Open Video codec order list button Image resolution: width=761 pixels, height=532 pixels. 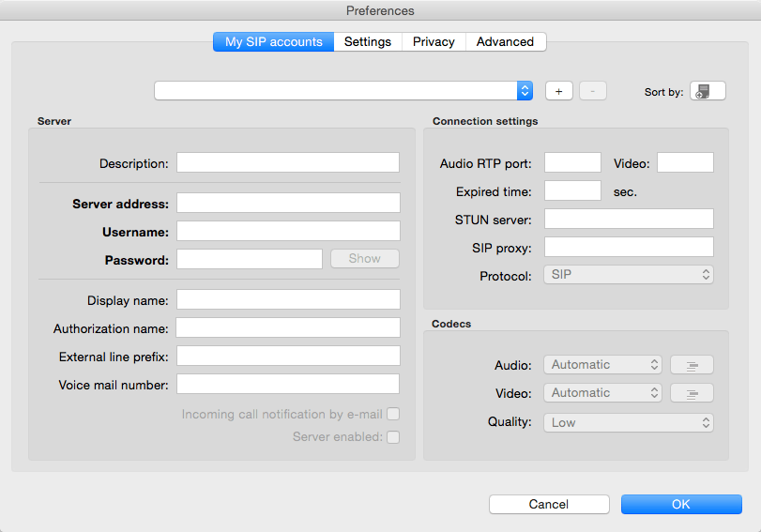[x=691, y=393]
